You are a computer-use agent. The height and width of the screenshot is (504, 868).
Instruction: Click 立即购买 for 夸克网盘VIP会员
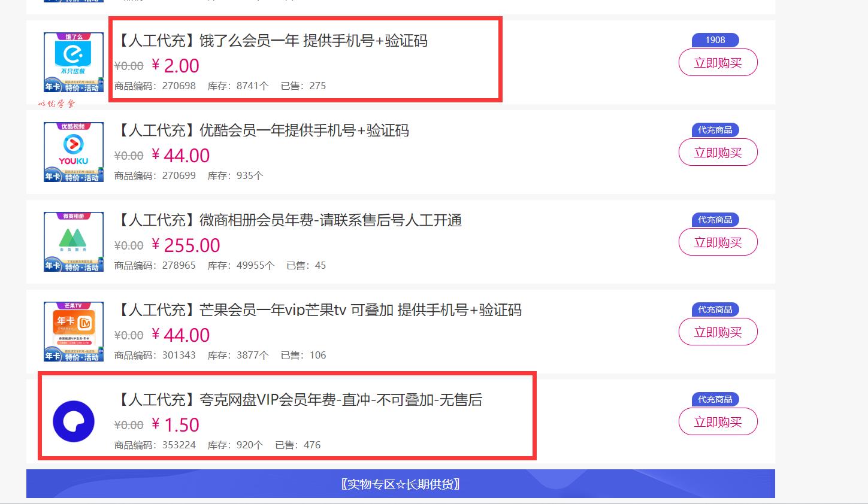(x=718, y=422)
